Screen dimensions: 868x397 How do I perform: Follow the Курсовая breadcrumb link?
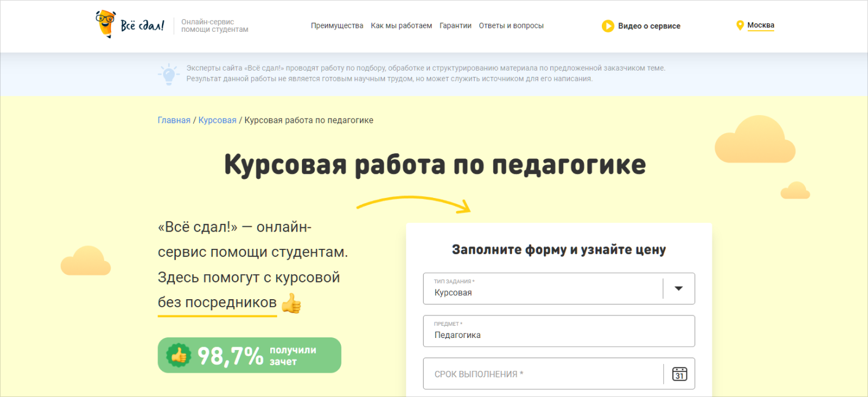click(x=217, y=120)
